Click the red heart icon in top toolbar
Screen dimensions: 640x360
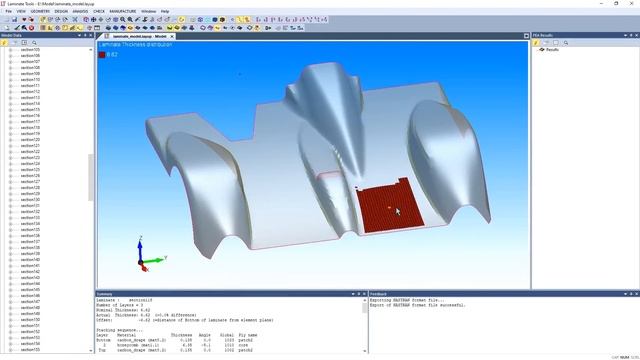[x=24, y=20]
